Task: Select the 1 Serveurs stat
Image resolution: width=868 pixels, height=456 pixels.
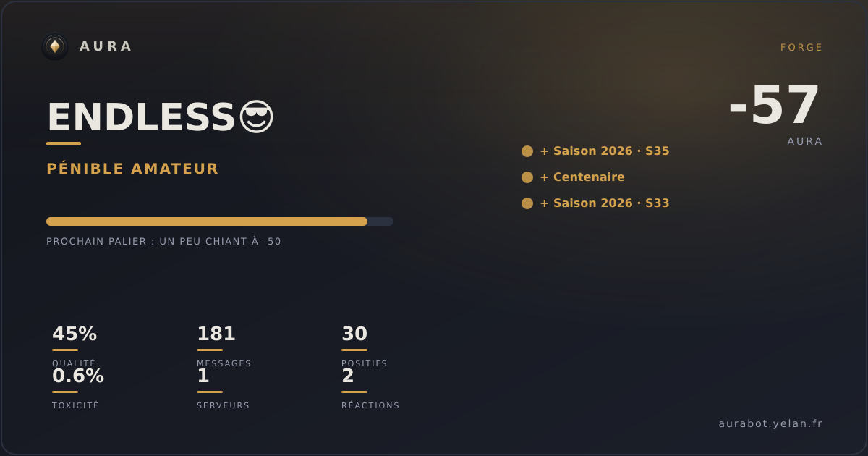Action: [x=224, y=388]
